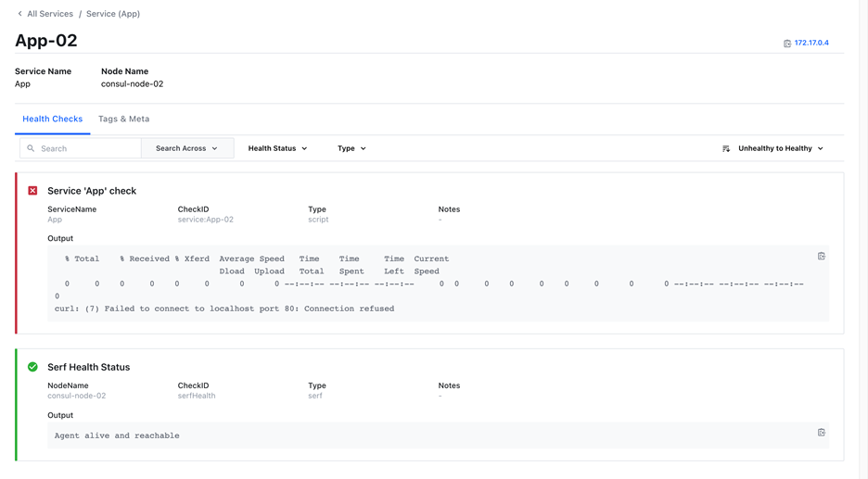Open the Service (App) breadcrumb link
The image size is (868, 479).
click(113, 14)
